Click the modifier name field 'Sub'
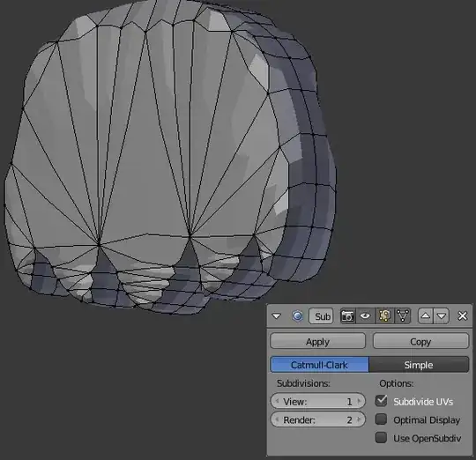Screen dimensions: 476x460 [321, 316]
